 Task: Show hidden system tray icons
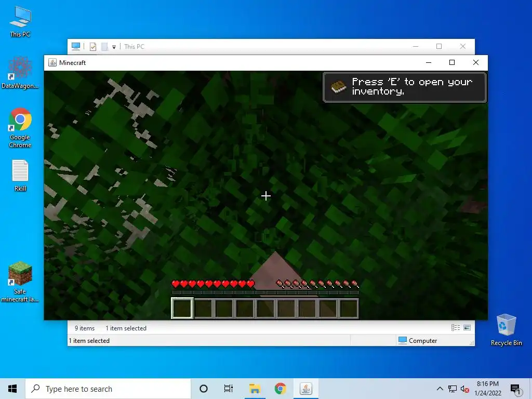tap(440, 389)
